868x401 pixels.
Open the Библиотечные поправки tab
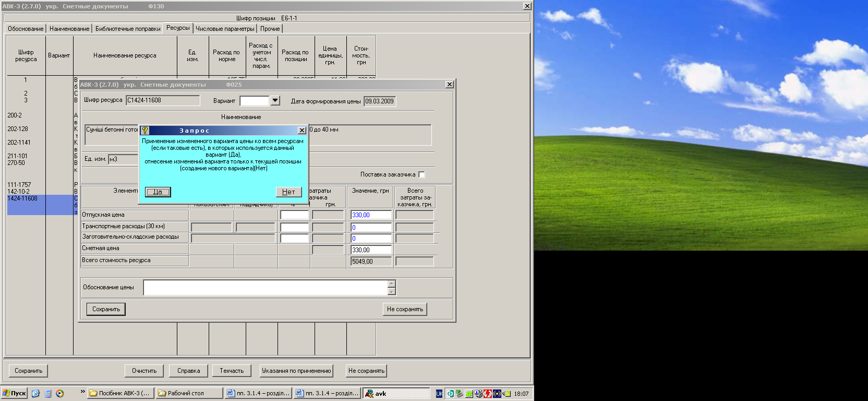[x=128, y=29]
